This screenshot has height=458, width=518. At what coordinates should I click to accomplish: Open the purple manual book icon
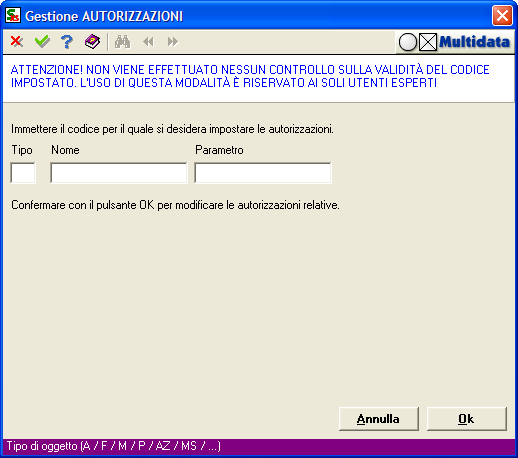(x=92, y=42)
